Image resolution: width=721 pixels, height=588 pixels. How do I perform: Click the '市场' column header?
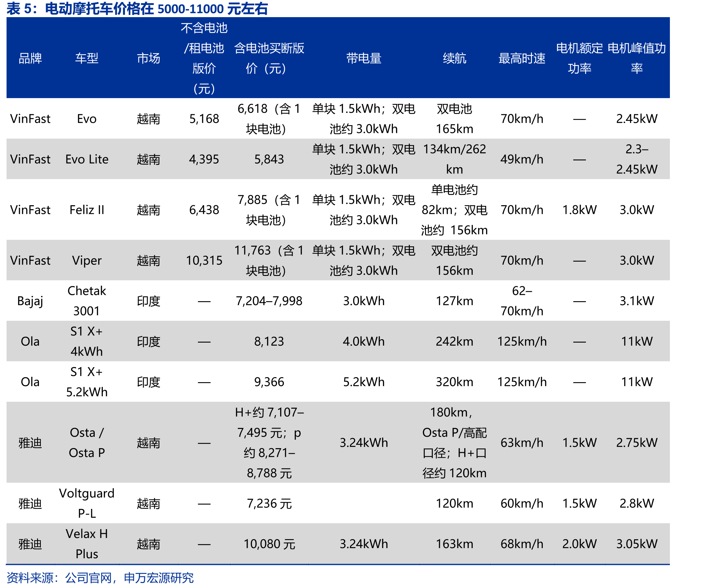(x=148, y=58)
